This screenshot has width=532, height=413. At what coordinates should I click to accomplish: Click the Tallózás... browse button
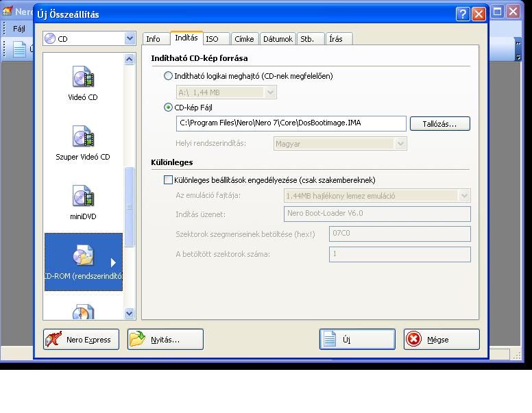click(x=439, y=124)
